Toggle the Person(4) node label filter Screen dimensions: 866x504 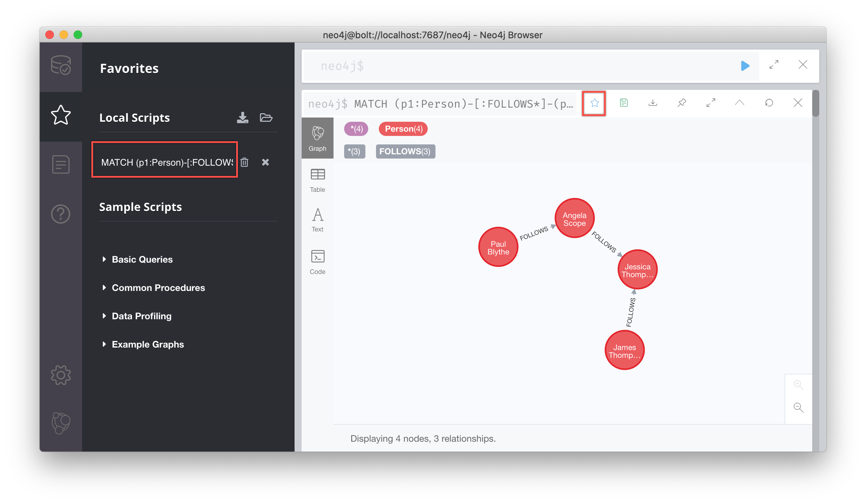point(401,129)
